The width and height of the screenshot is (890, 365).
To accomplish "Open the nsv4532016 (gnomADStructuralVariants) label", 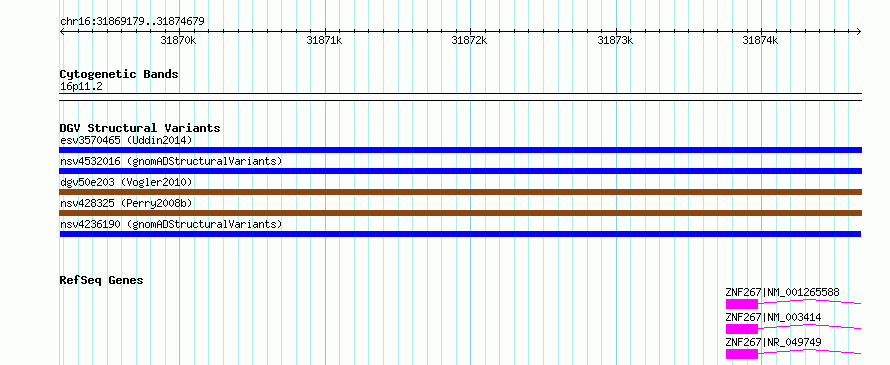I will coord(171,161).
